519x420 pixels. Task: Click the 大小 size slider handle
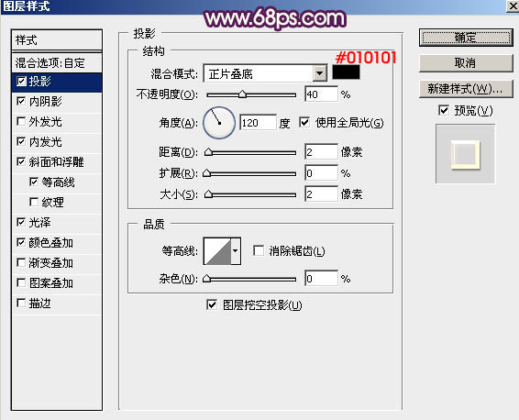click(208, 193)
